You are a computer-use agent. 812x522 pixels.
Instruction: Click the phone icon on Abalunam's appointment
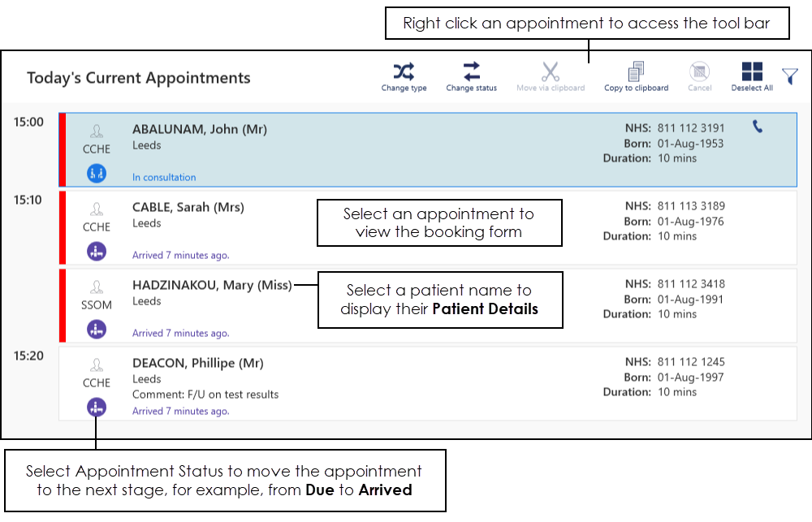[x=758, y=127]
